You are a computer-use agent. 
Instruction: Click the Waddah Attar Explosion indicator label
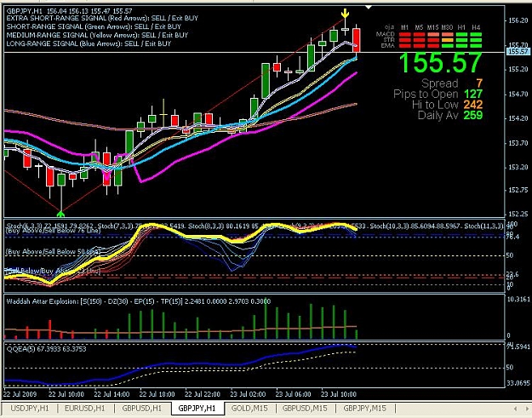click(x=139, y=301)
